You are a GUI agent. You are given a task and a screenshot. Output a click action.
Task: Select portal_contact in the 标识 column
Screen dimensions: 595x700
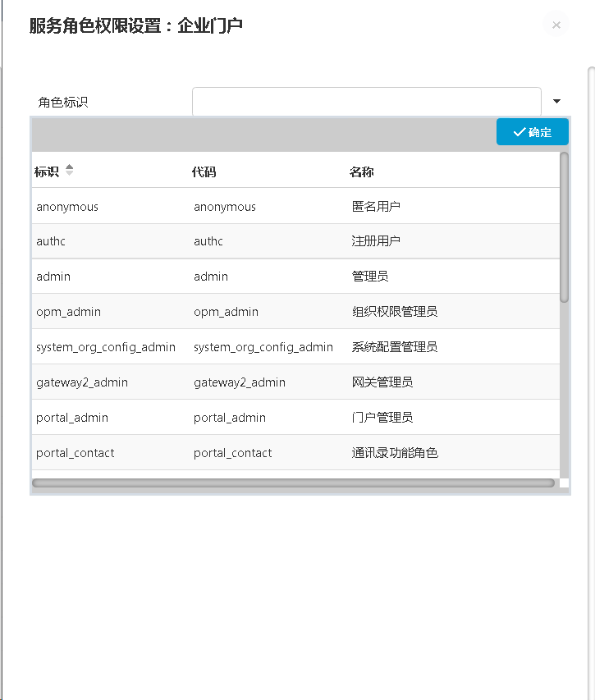click(x=75, y=453)
